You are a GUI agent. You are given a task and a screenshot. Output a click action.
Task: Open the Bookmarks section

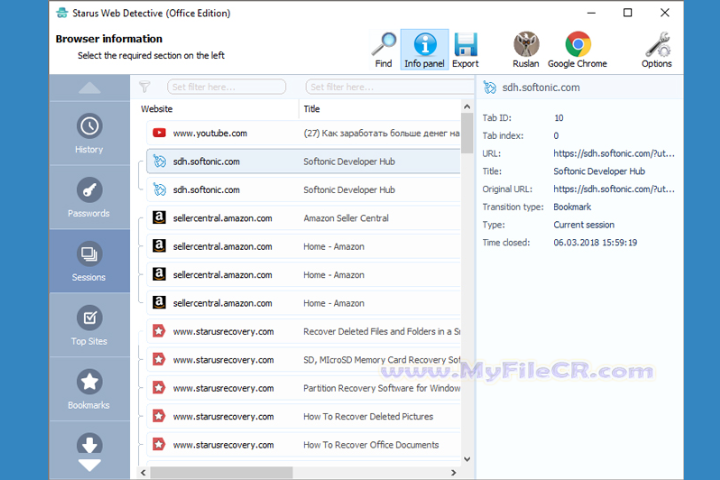(89, 389)
